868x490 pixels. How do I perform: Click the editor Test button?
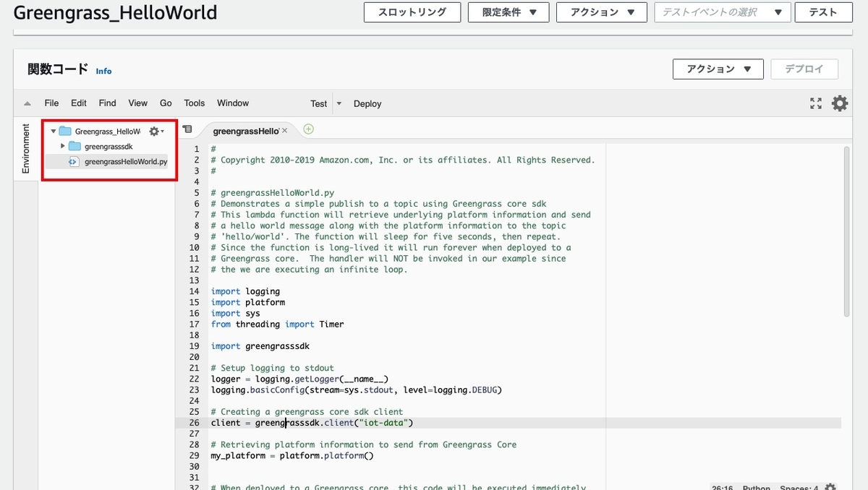pos(319,103)
